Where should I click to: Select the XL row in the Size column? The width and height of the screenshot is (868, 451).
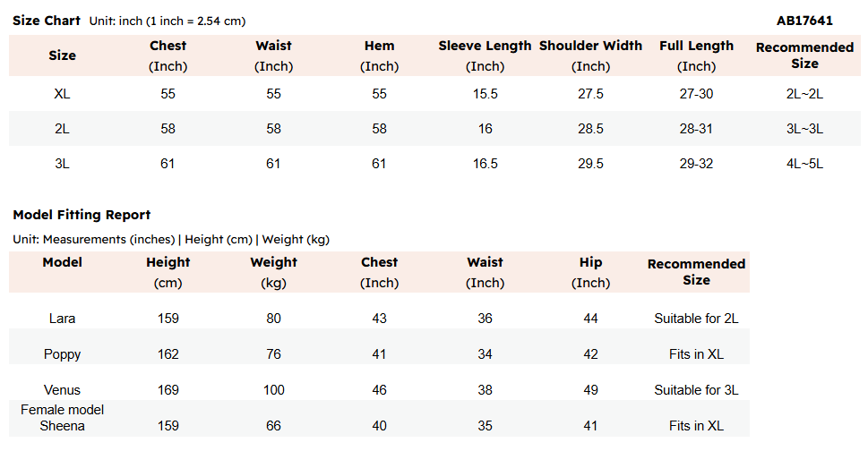(x=62, y=94)
